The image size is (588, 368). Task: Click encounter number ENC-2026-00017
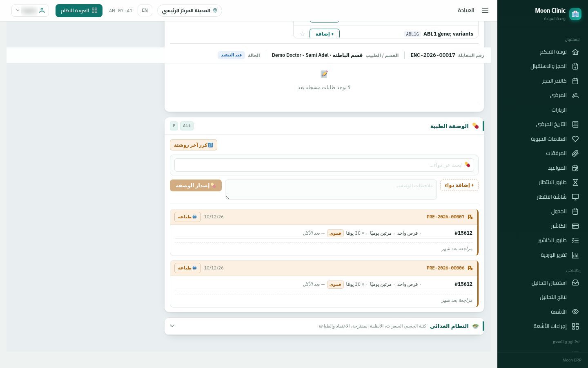click(x=433, y=55)
